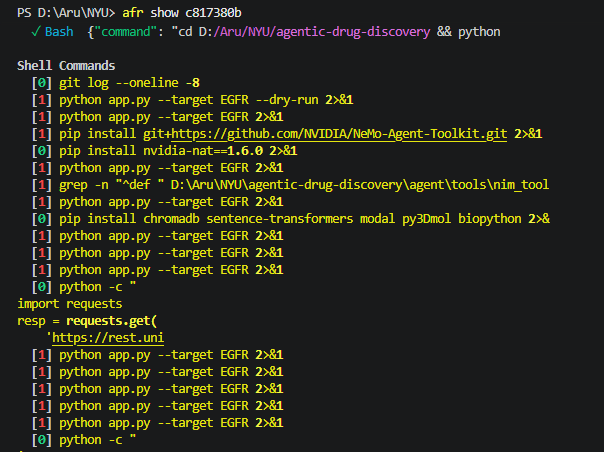This screenshot has height=452, width=604.
Task: Select the 'afr show c817380b' command text
Action: pos(182,13)
